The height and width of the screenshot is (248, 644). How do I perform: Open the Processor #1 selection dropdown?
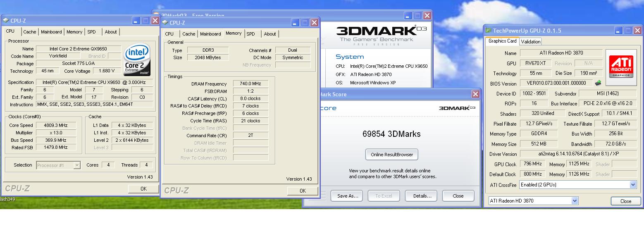(x=77, y=165)
